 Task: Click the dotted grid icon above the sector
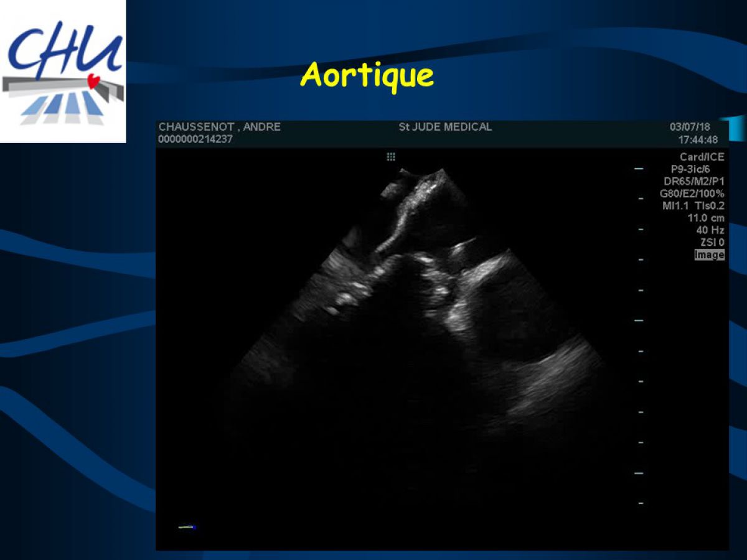coord(391,157)
